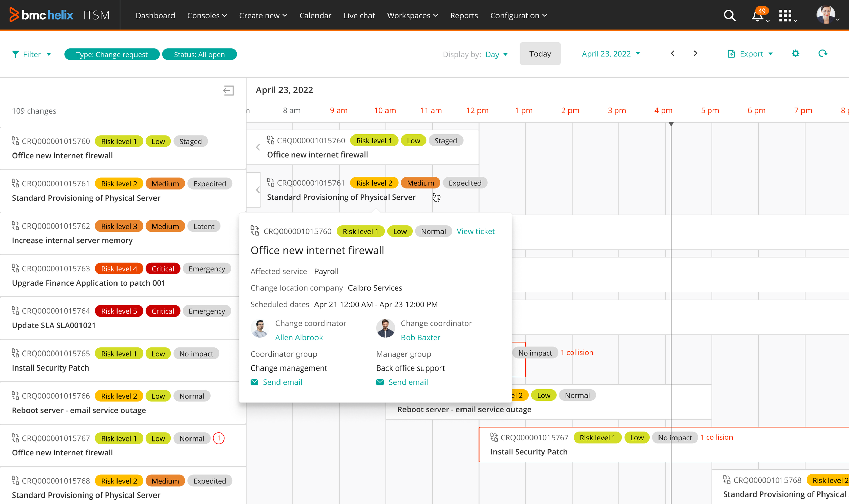Collapse the changes list panel
Screen dimensions: 849x504
[x=228, y=90]
